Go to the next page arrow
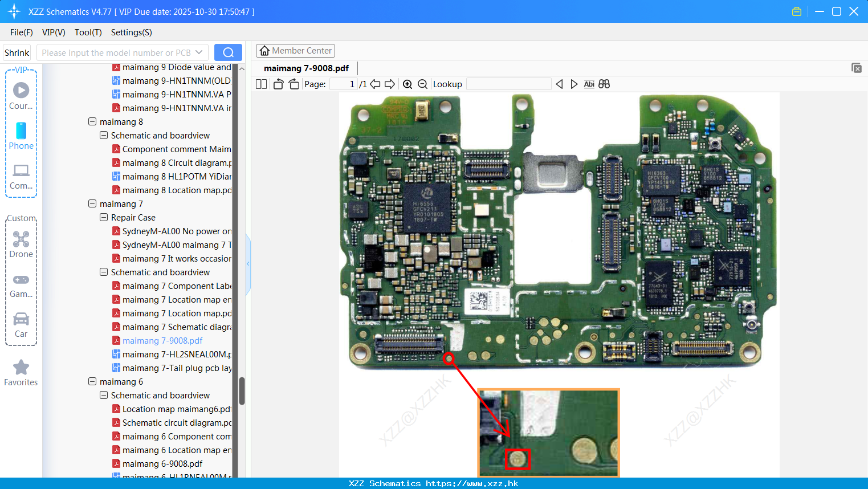 (390, 84)
